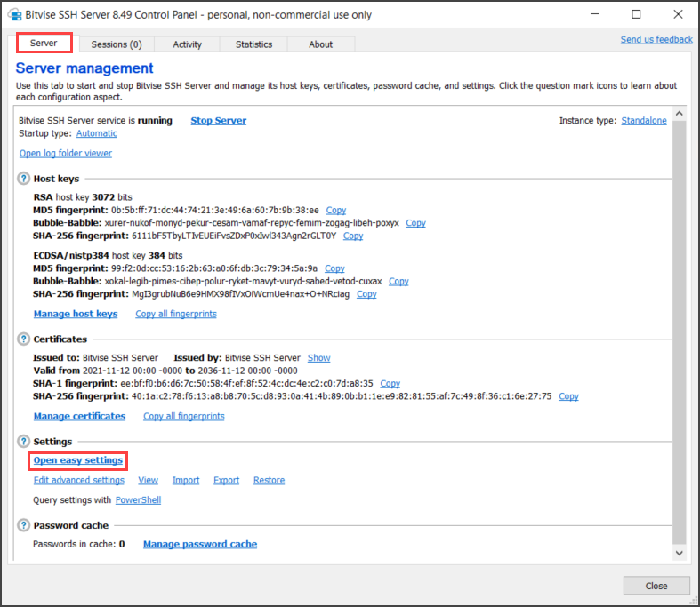The image size is (700, 607).
Task: Open easy settings link
Action: click(x=78, y=460)
